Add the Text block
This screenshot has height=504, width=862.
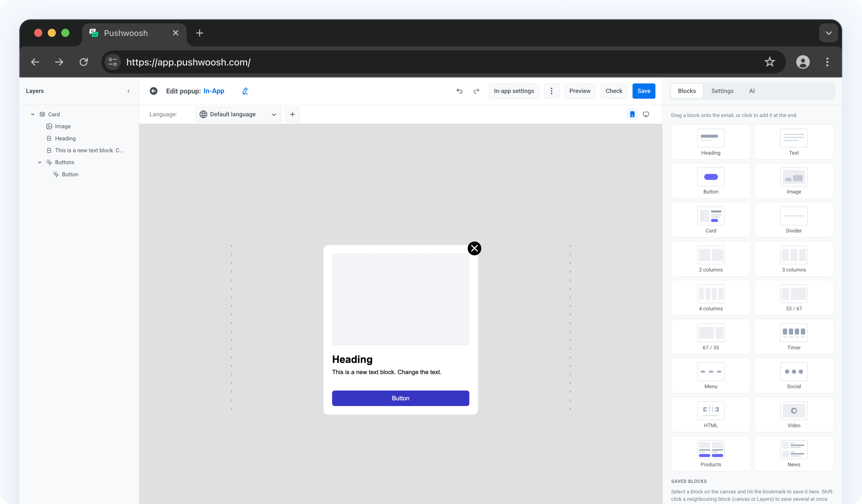[x=794, y=142]
